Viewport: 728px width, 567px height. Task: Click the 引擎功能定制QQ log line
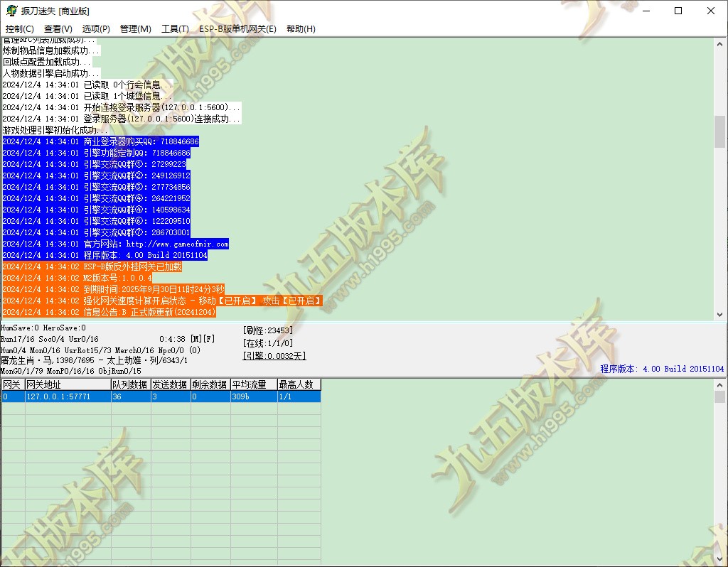(x=97, y=153)
